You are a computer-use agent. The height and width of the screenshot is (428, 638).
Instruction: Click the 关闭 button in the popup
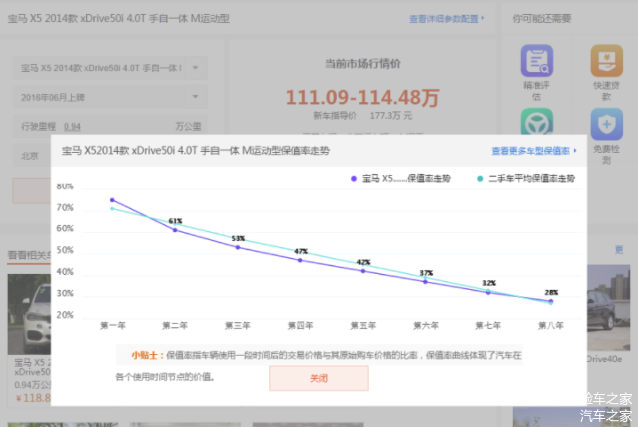(319, 378)
